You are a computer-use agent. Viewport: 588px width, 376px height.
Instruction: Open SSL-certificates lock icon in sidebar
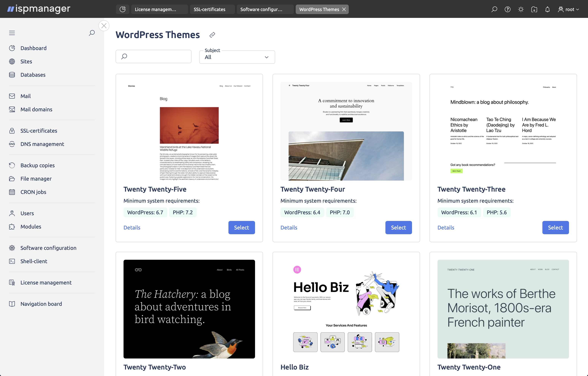tap(12, 131)
